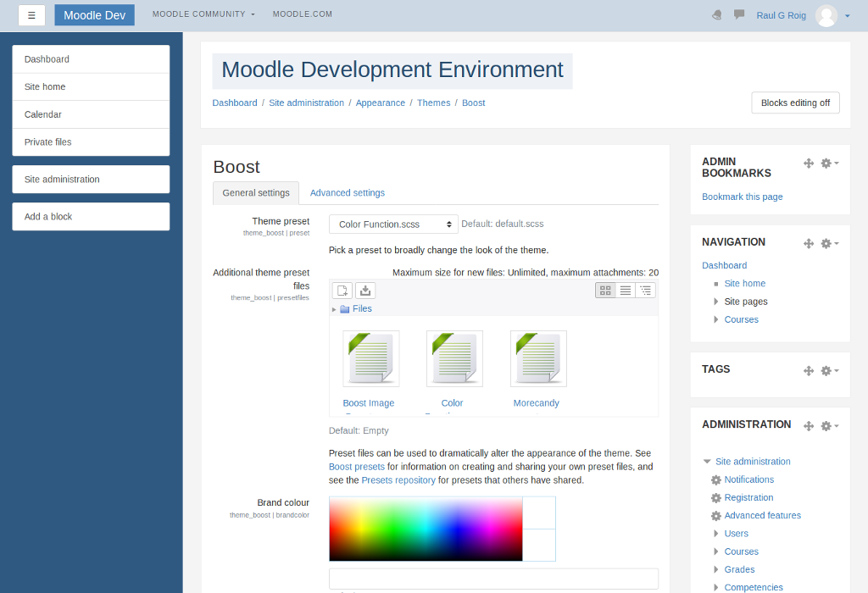Expand Competencies in Administration tree
Image resolution: width=868 pixels, height=593 pixels.
(x=715, y=587)
